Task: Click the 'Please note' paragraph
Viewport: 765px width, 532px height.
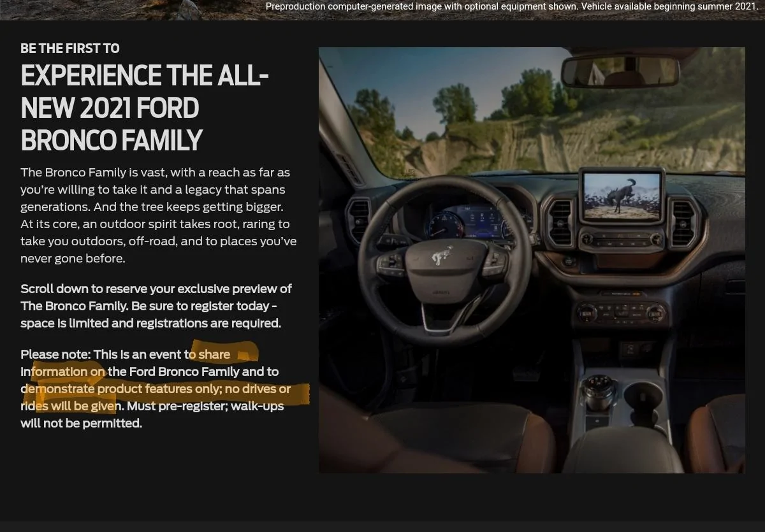Action: click(156, 389)
